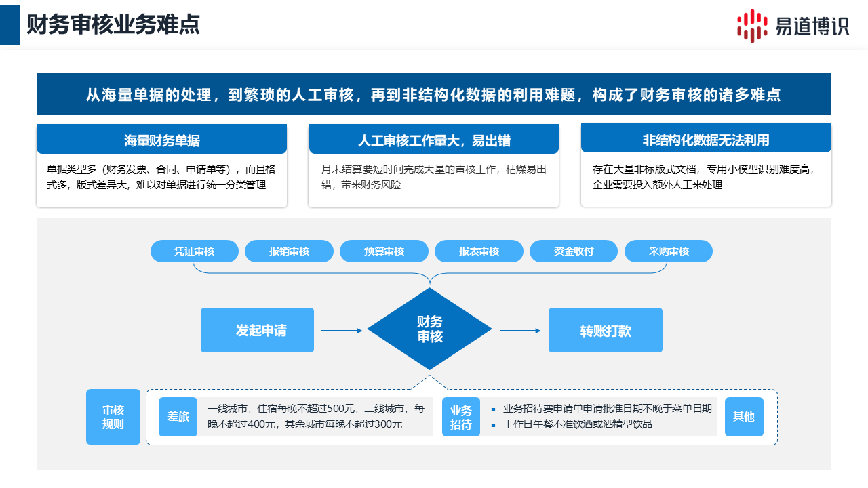Viewport: 868px width, 488px height.
Task: Select the dark blue summary banner text
Action: coord(434,94)
